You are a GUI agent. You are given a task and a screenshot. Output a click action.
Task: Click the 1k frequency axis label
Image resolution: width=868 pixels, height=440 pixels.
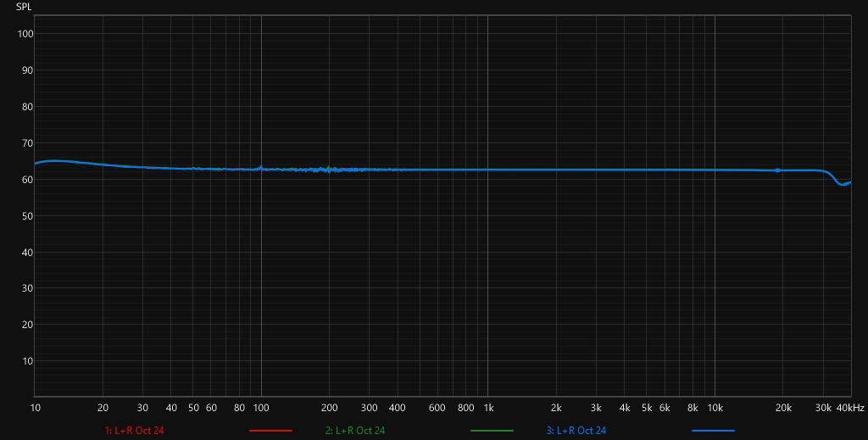click(488, 408)
